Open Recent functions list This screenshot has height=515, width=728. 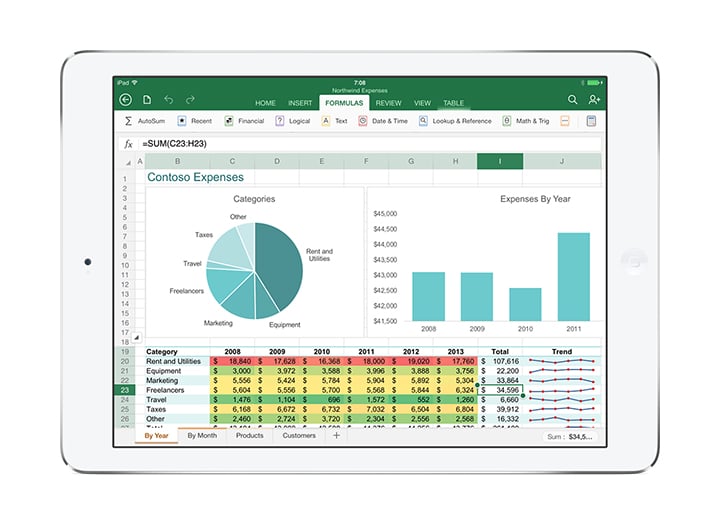pos(195,121)
